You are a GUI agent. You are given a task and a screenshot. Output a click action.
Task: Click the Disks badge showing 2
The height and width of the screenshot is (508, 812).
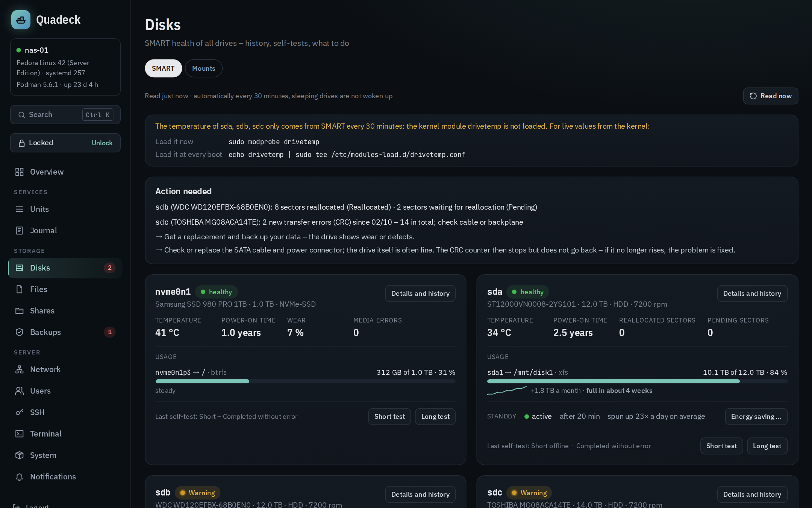tap(109, 268)
